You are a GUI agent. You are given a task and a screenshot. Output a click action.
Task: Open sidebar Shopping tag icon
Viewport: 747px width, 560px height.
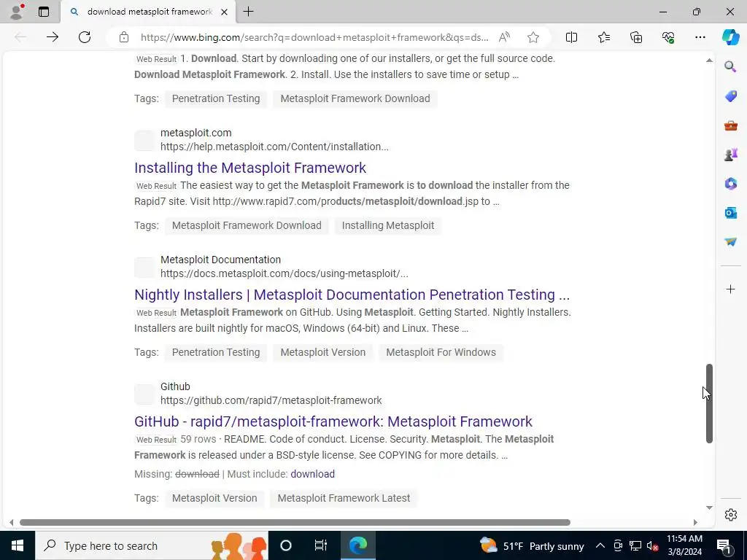click(x=730, y=96)
